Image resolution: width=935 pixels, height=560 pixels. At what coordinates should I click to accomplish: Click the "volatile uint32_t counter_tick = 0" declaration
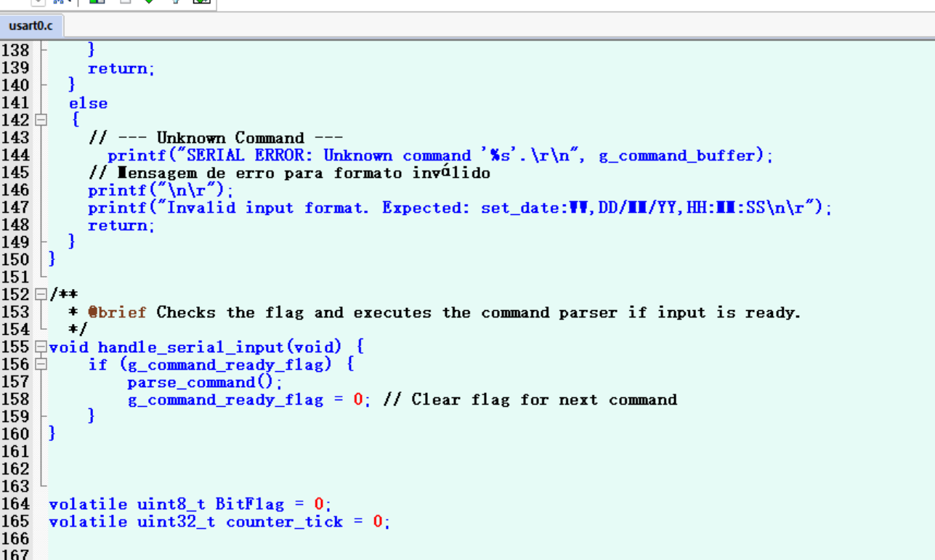pos(219,522)
